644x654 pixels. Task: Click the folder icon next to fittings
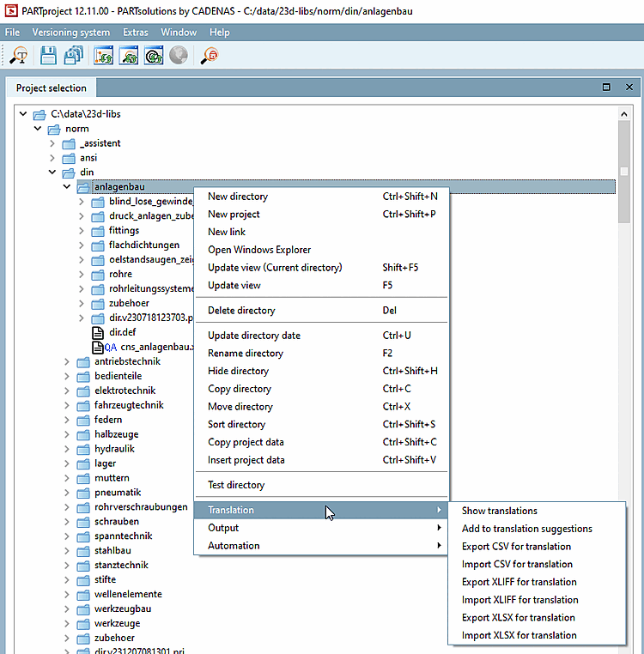[98, 231]
